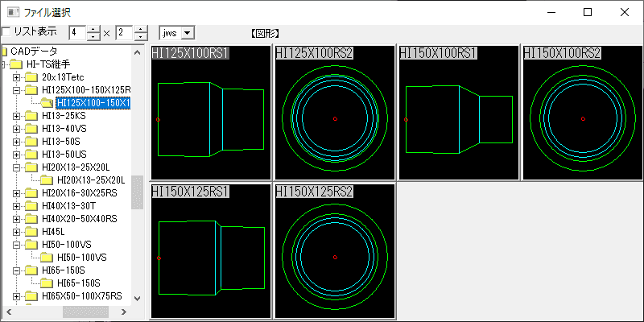Image resolution: width=644 pixels, height=322 pixels.
Task: Increase the column count stepper showing 4
Action: 94,29
